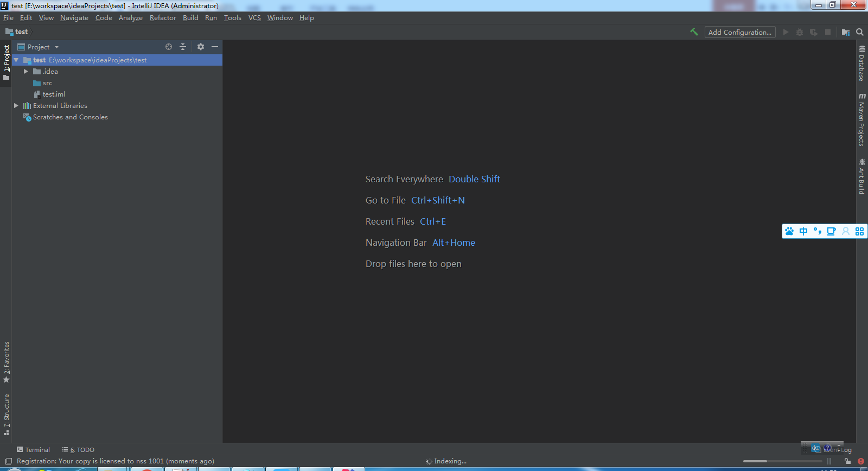Click the Run play icon in toolbar
The image size is (868, 471).
tap(786, 32)
